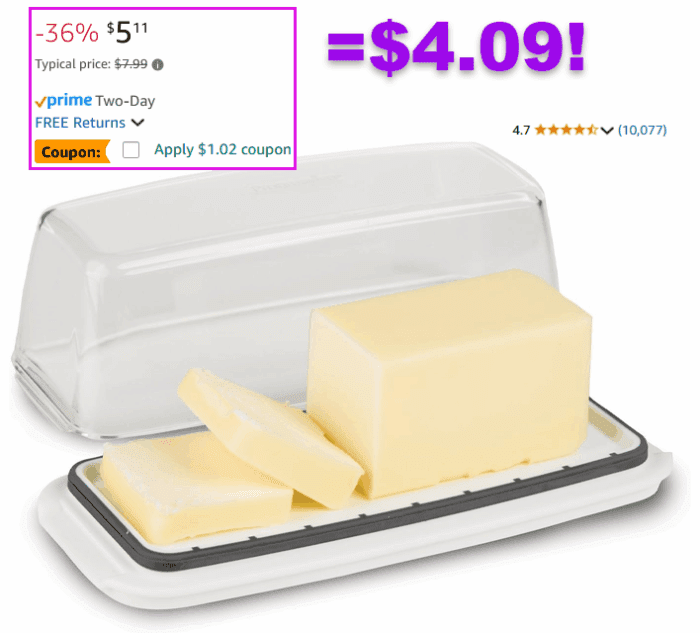Screen dimensions: 700x633
Task: Click the star rating icons
Action: [566, 130]
